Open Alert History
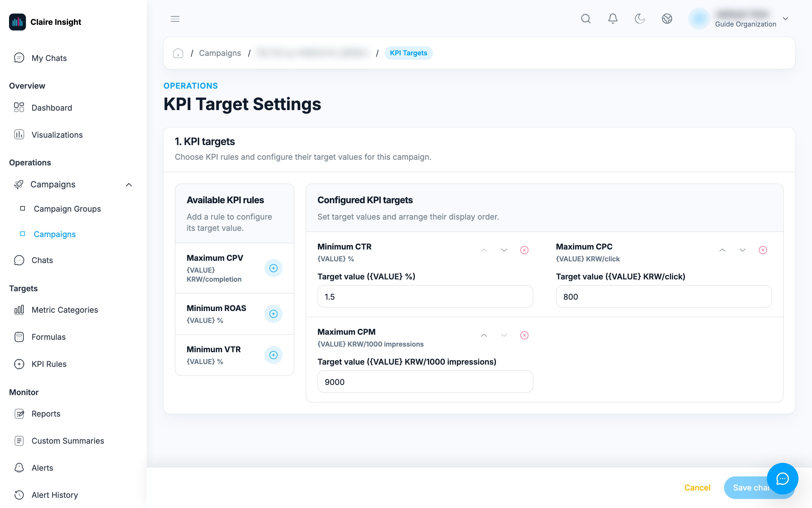The width and height of the screenshot is (812, 508). (x=46, y=495)
